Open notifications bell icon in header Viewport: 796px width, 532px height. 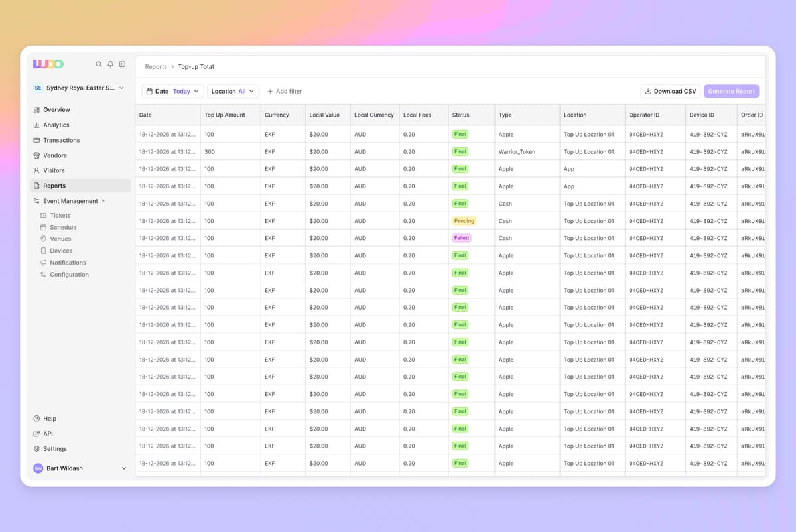[x=111, y=64]
